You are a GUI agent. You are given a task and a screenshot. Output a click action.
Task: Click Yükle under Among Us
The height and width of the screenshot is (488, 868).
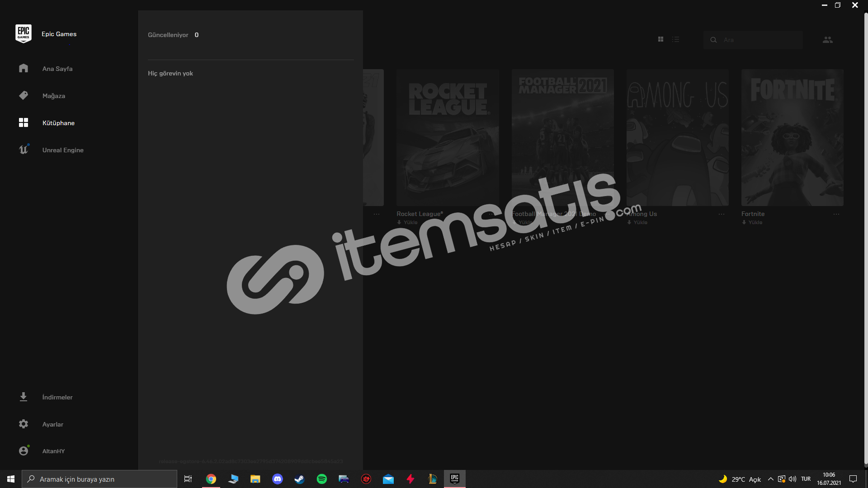click(637, 222)
